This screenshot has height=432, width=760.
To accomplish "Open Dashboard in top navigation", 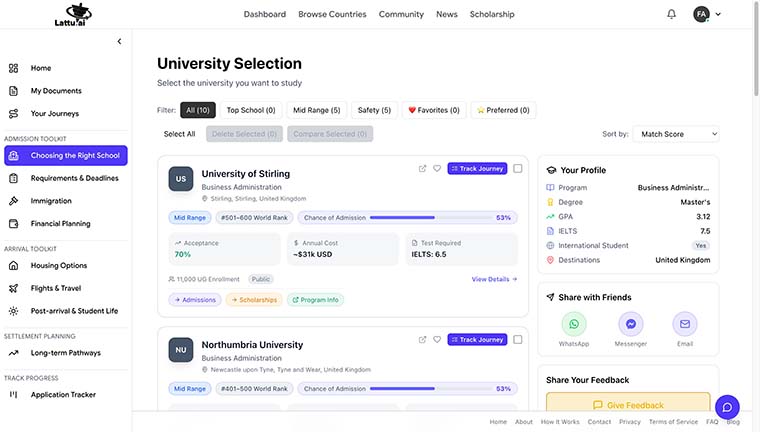I will (265, 14).
